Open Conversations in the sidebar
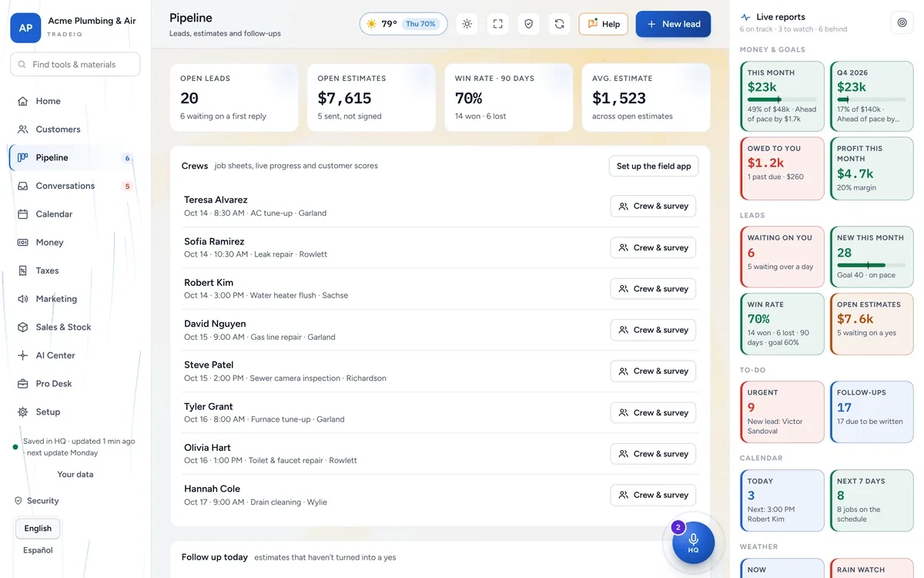Viewport: 924px width, 578px height. pos(75,186)
